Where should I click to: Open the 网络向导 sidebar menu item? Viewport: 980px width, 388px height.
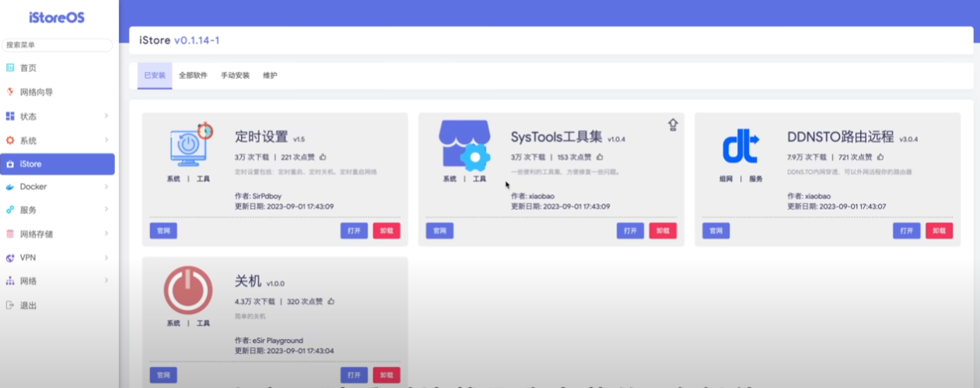(58, 92)
